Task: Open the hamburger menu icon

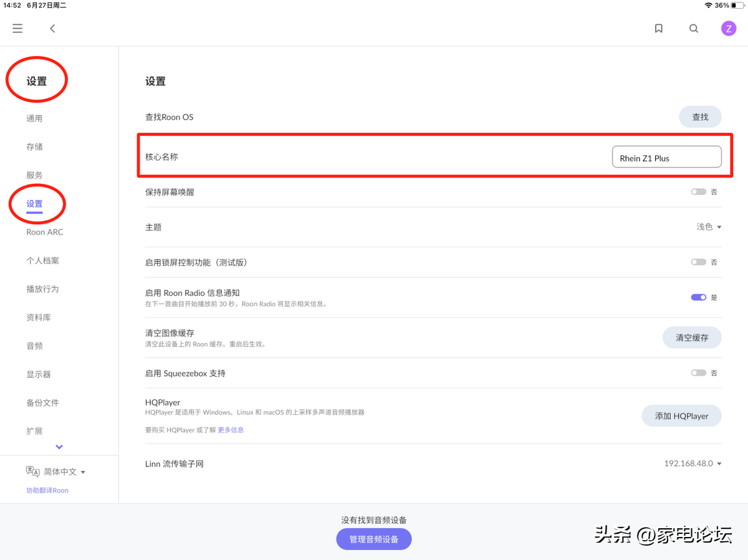Action: tap(17, 29)
